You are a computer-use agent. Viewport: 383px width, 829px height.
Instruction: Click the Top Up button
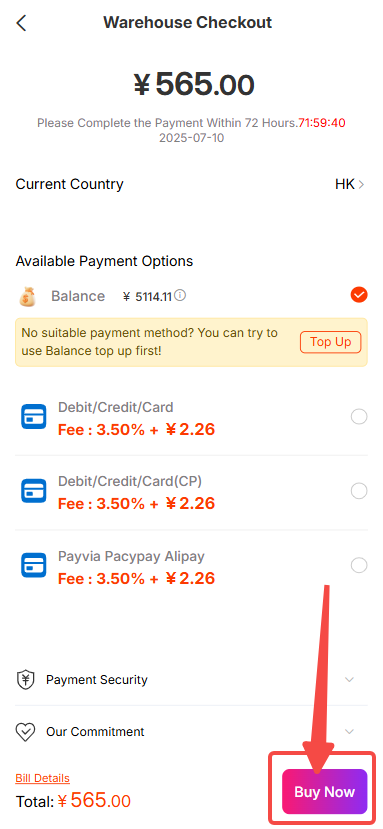(331, 342)
